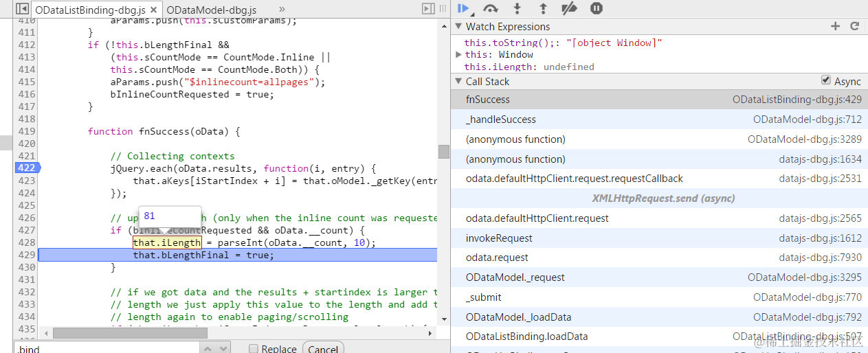Open the datajs-dbg.js:2531 source link
The width and height of the screenshot is (868, 353).
820,179
